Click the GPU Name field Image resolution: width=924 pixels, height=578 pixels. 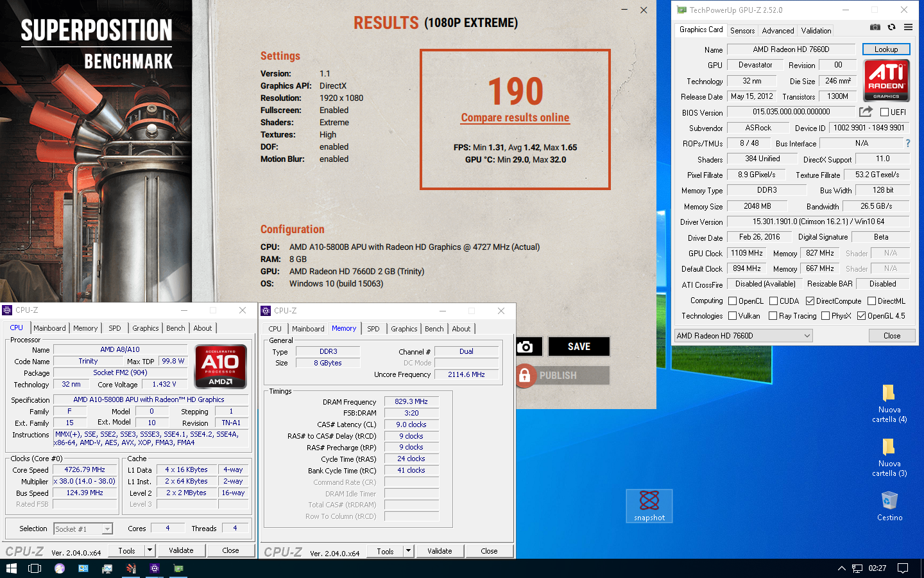coord(791,49)
